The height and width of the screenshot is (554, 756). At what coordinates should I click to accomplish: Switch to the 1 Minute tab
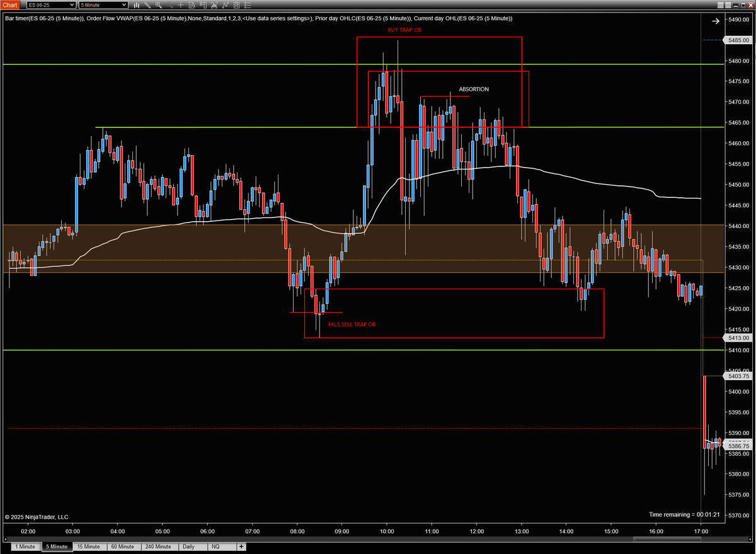point(26,546)
